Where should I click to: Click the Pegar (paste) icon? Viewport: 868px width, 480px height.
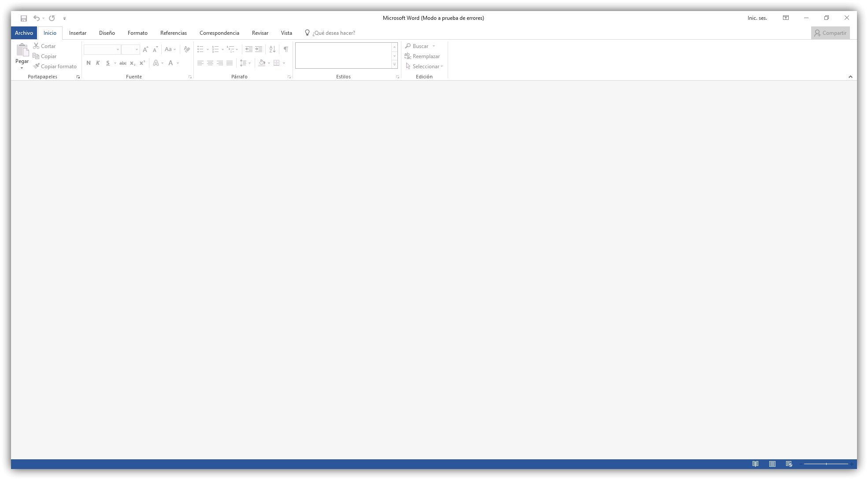(22, 51)
